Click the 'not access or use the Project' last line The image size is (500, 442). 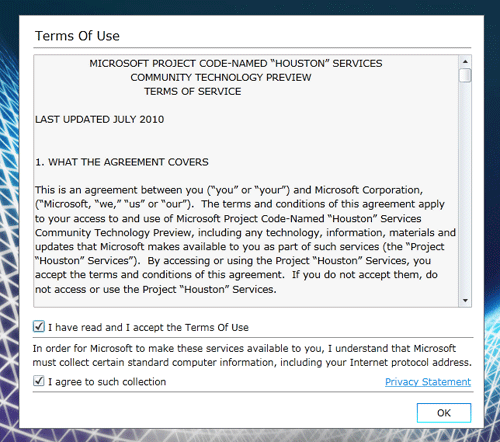pyautogui.click(x=156, y=289)
